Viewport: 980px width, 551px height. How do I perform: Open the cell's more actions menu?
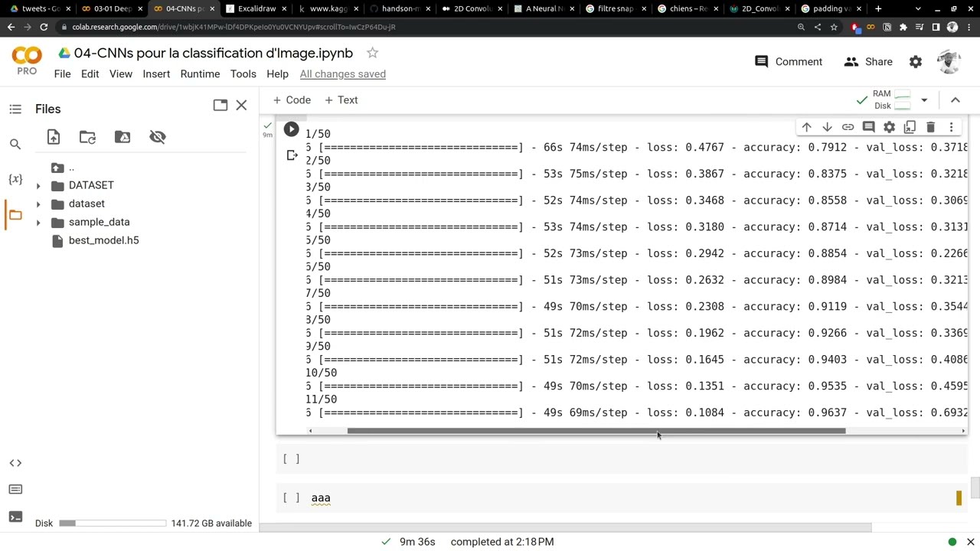click(x=951, y=127)
